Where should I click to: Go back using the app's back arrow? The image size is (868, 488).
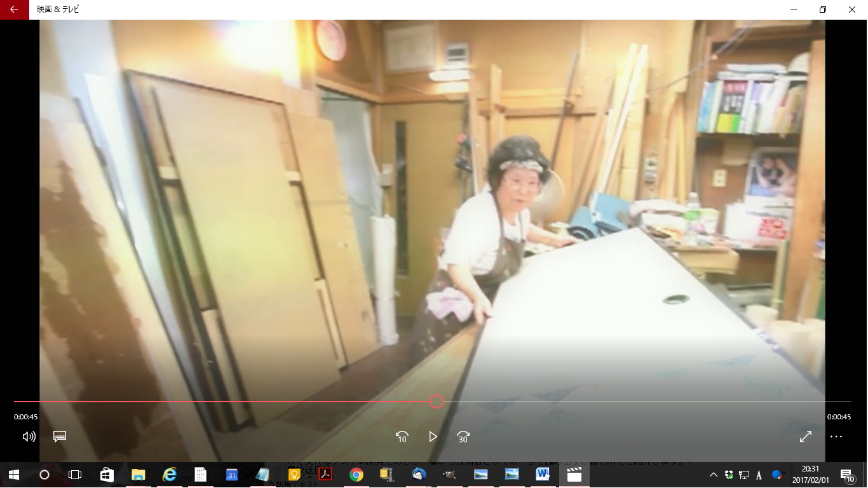tap(13, 10)
